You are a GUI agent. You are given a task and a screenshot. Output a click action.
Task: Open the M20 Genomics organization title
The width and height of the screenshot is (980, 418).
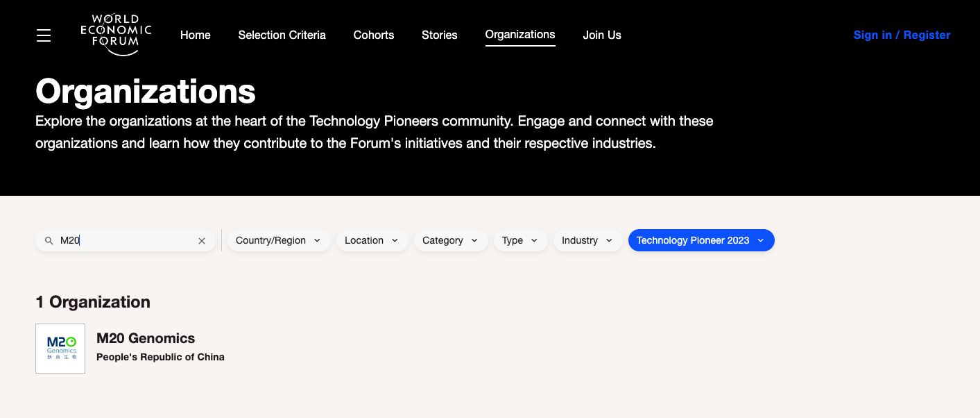tap(146, 338)
